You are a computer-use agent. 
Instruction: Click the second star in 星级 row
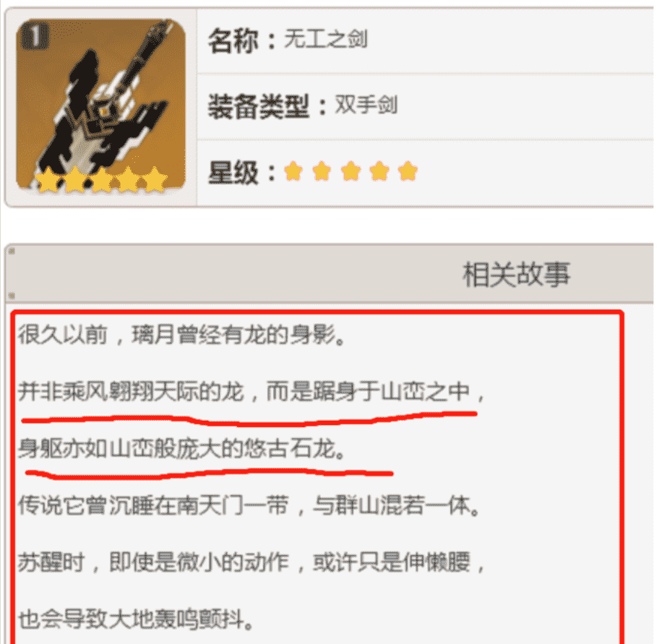click(322, 171)
